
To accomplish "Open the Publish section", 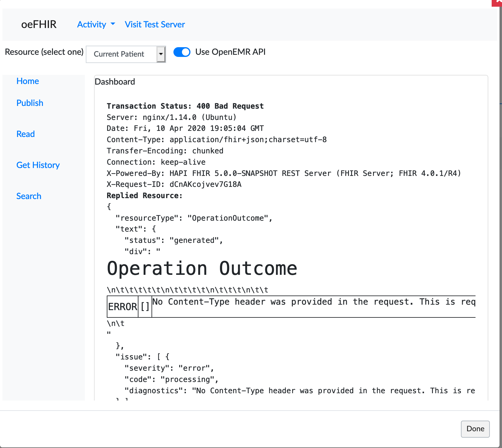I will [30, 103].
